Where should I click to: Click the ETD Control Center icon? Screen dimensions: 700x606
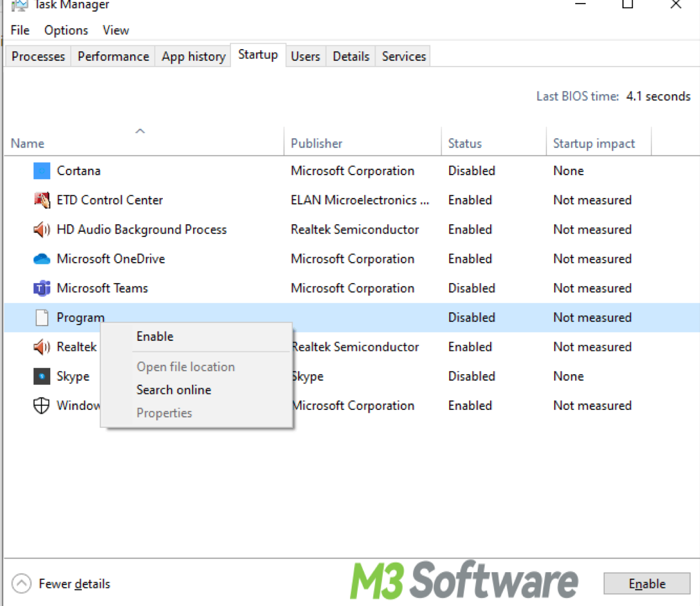click(42, 200)
